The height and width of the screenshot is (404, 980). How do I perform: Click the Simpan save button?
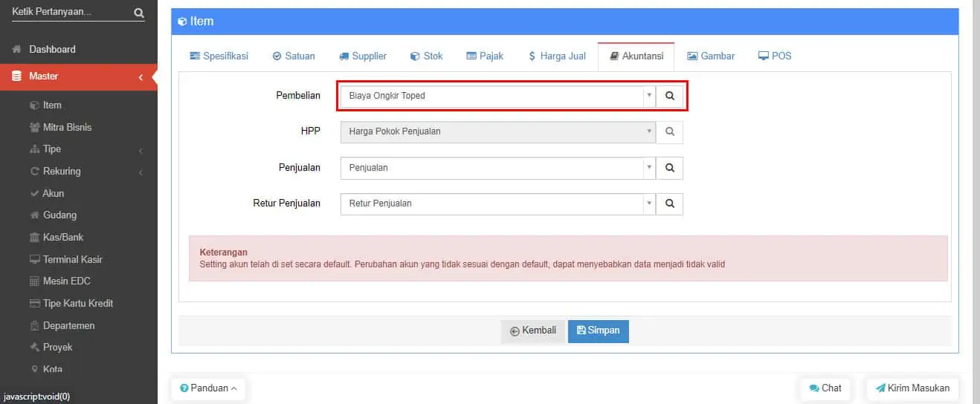(x=599, y=331)
